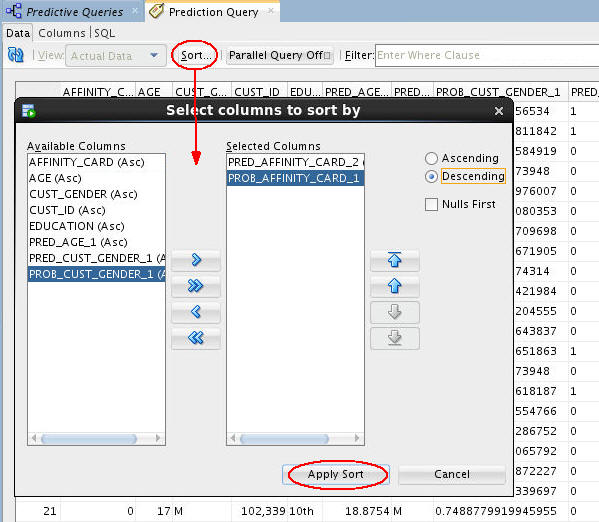
Task: Click the row number 21 cell
Action: (38, 511)
